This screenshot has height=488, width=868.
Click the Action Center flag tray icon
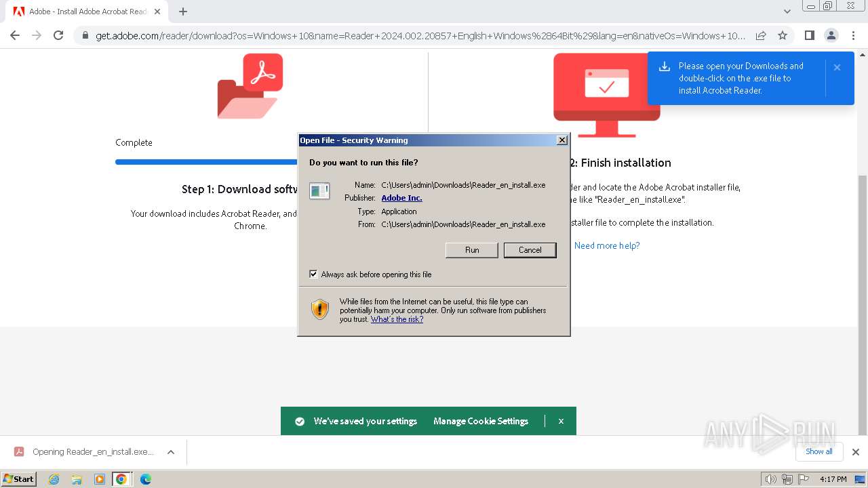[803, 479]
